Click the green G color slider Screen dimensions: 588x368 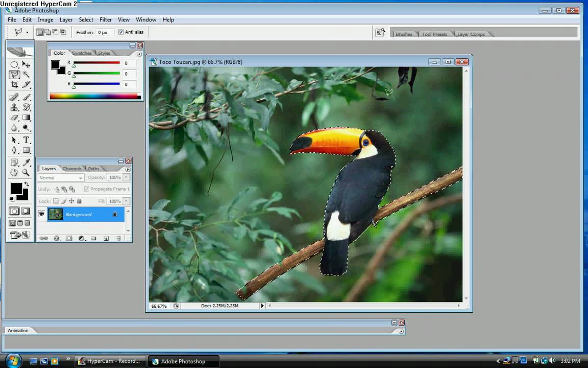97,73
